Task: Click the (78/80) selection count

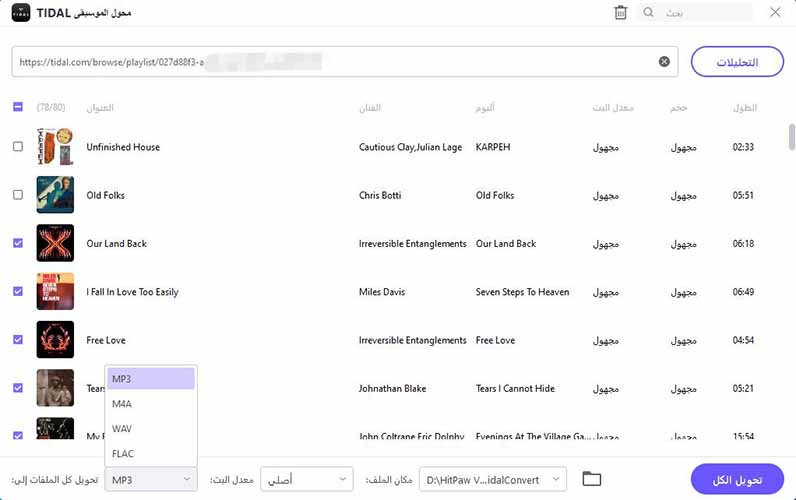Action: point(51,107)
